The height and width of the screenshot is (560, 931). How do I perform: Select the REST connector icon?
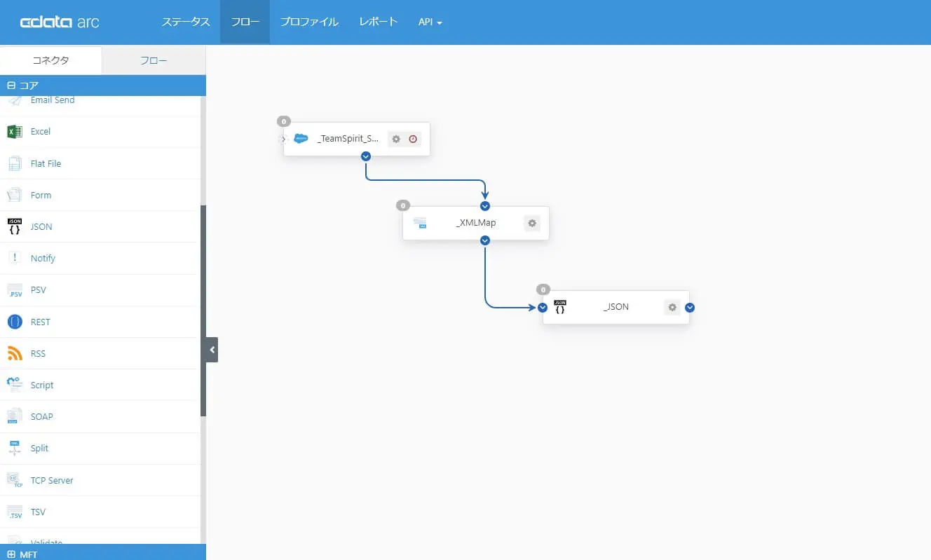15,322
